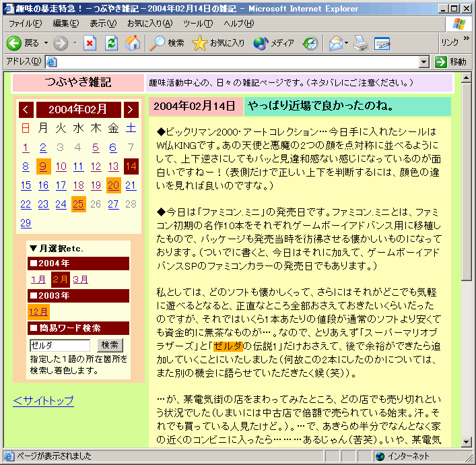Click the 2004年02月14日 entry date heading

195,106
